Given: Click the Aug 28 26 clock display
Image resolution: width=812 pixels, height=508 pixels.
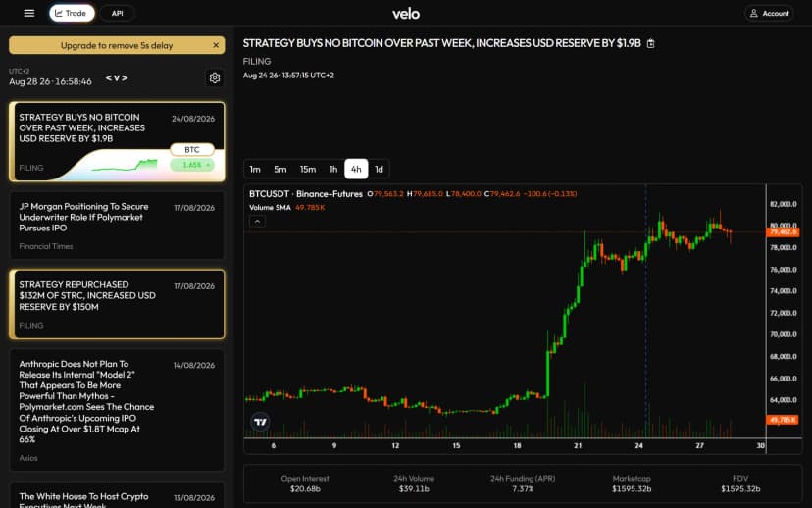Looking at the screenshot, I should click(x=50, y=81).
